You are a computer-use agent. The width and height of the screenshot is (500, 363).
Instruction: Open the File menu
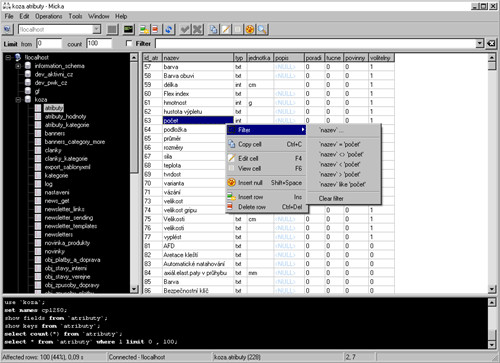pyautogui.click(x=9, y=16)
